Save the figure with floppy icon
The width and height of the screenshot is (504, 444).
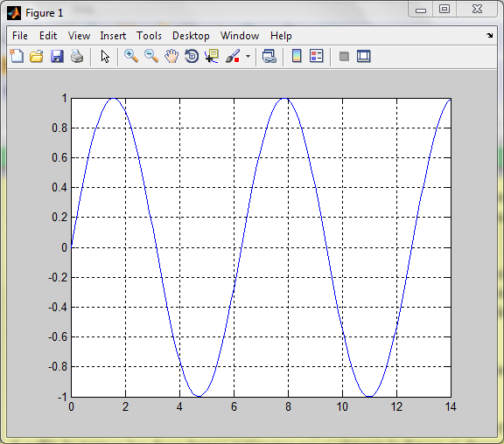point(57,56)
